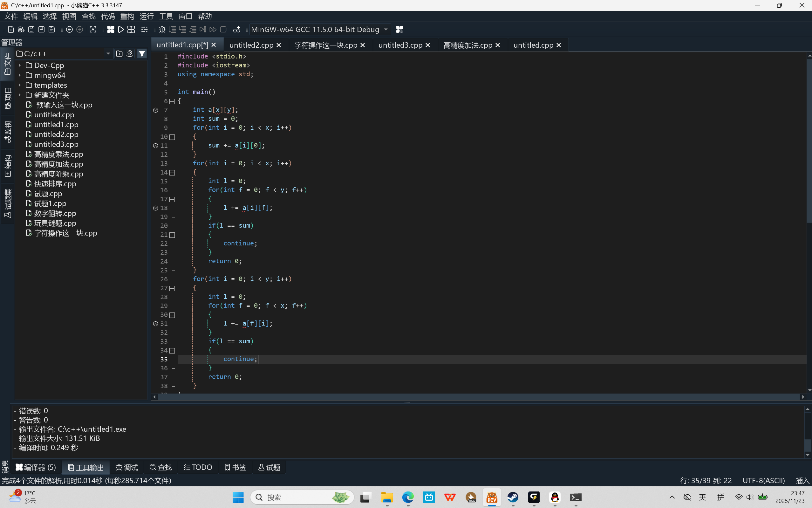Expand the Dev-Cpp folder in tree

coord(20,65)
